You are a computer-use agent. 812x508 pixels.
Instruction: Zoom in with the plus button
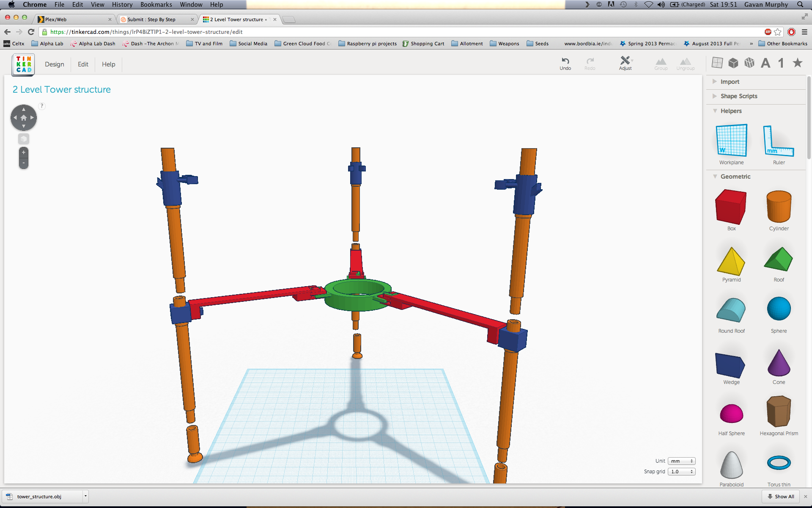click(24, 152)
